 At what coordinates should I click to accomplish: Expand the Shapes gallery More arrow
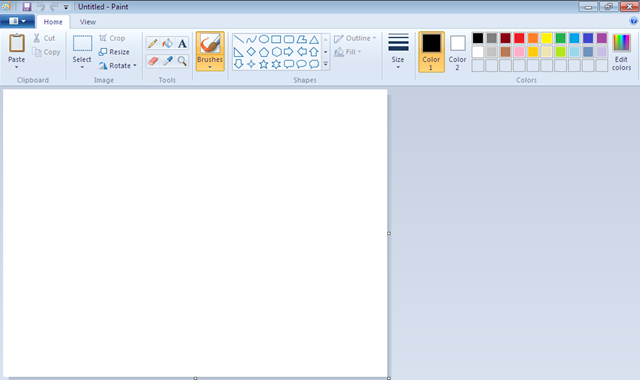pyautogui.click(x=326, y=64)
